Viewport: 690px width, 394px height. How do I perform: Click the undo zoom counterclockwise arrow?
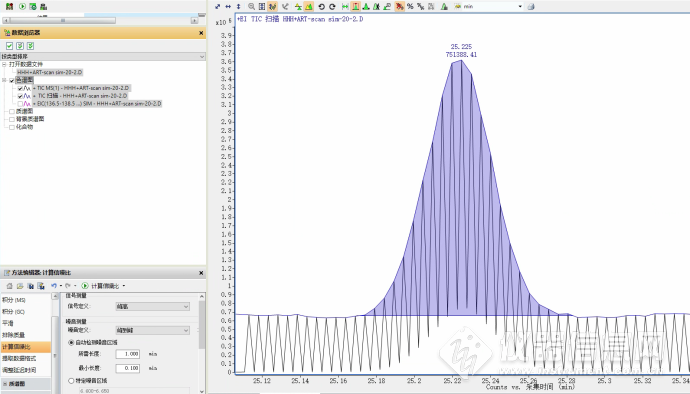click(321, 7)
